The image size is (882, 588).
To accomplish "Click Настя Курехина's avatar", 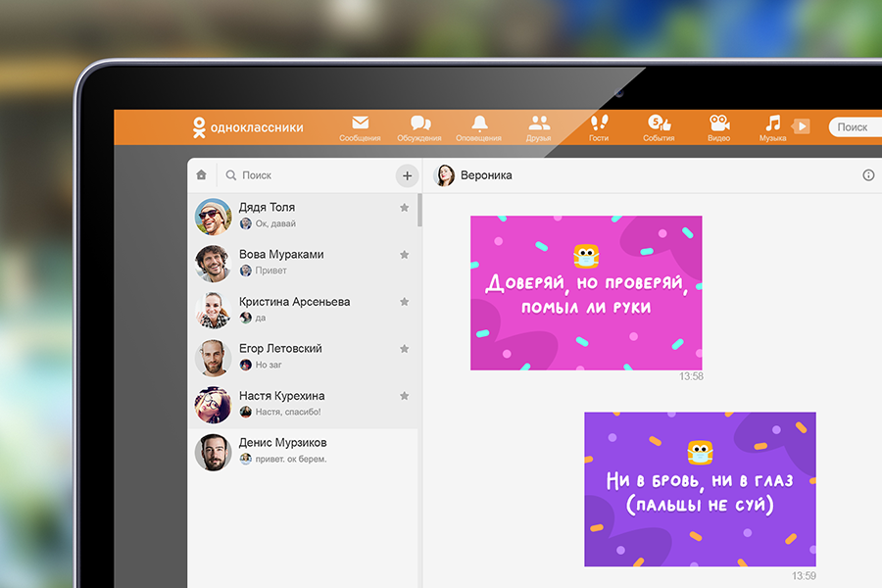I will (x=214, y=405).
